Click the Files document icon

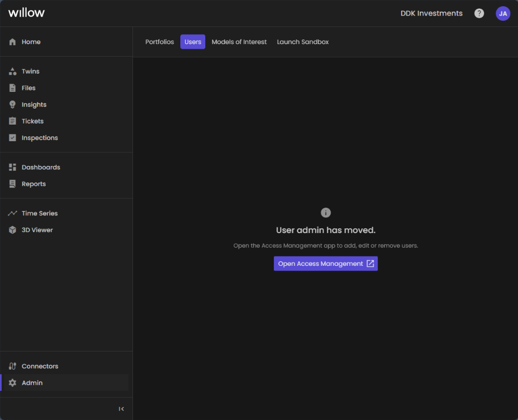point(12,88)
